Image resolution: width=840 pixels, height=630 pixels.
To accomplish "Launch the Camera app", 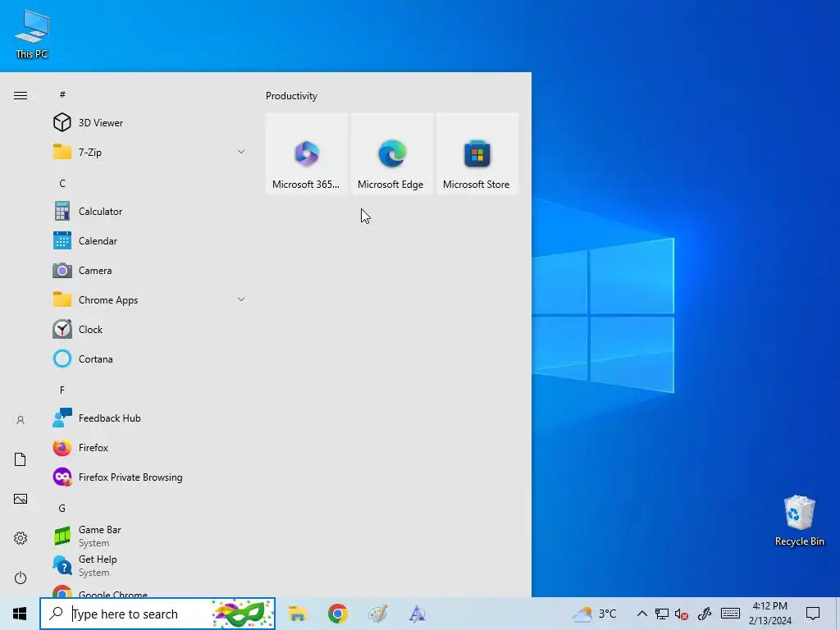I will pos(150,270).
